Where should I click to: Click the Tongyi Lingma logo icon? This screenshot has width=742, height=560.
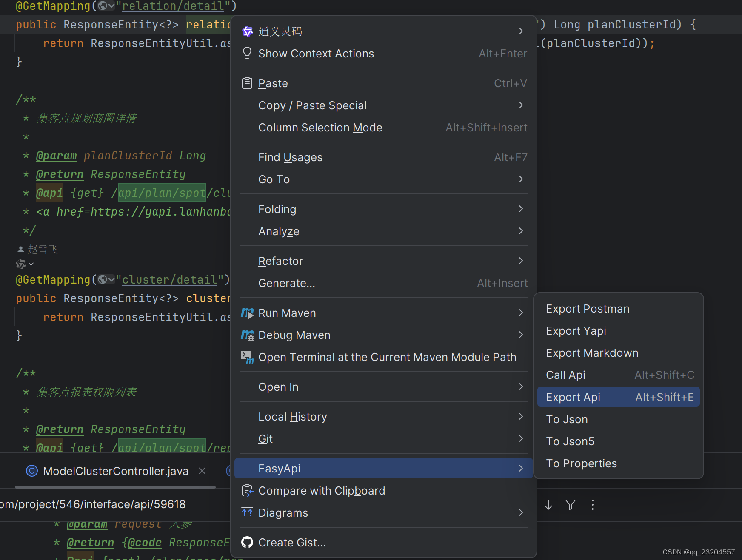click(x=247, y=31)
